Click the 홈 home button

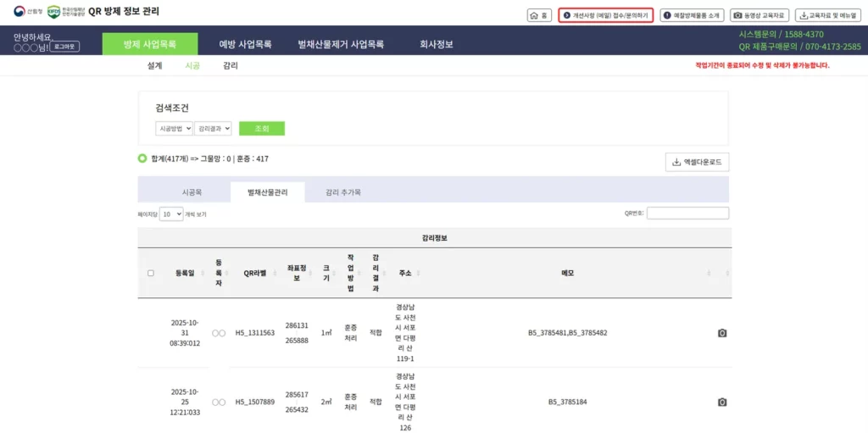point(538,15)
